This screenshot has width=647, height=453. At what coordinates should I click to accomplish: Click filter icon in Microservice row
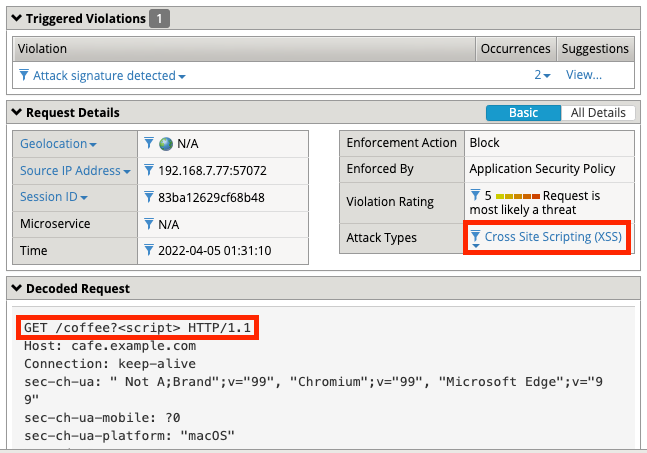click(149, 224)
